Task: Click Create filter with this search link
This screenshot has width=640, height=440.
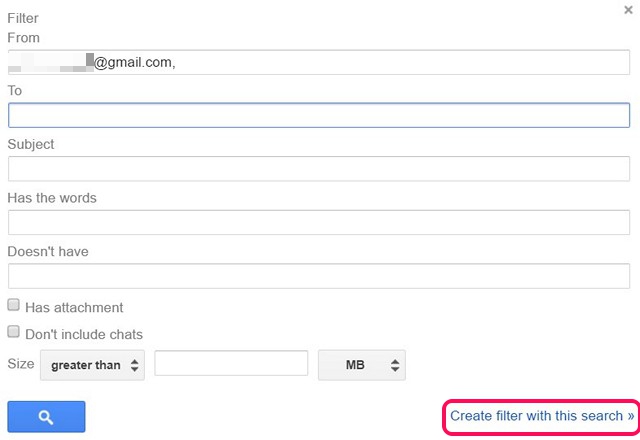Action: coord(542,416)
